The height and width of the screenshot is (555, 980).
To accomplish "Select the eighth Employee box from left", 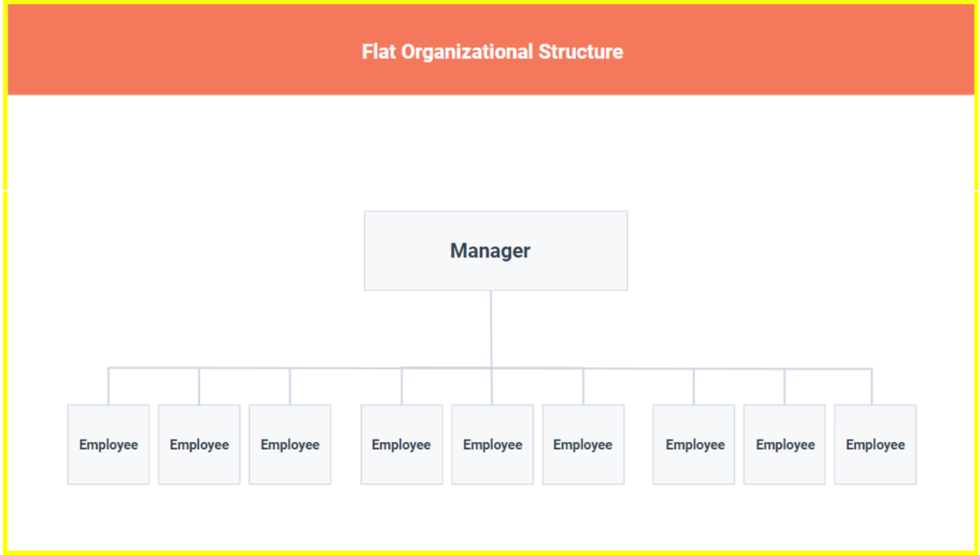I will point(784,444).
